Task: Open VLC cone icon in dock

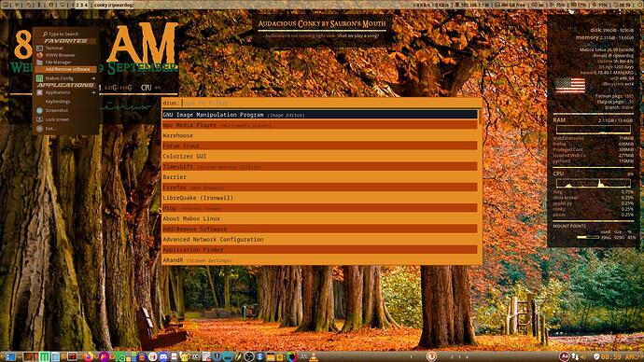Action: (314, 356)
